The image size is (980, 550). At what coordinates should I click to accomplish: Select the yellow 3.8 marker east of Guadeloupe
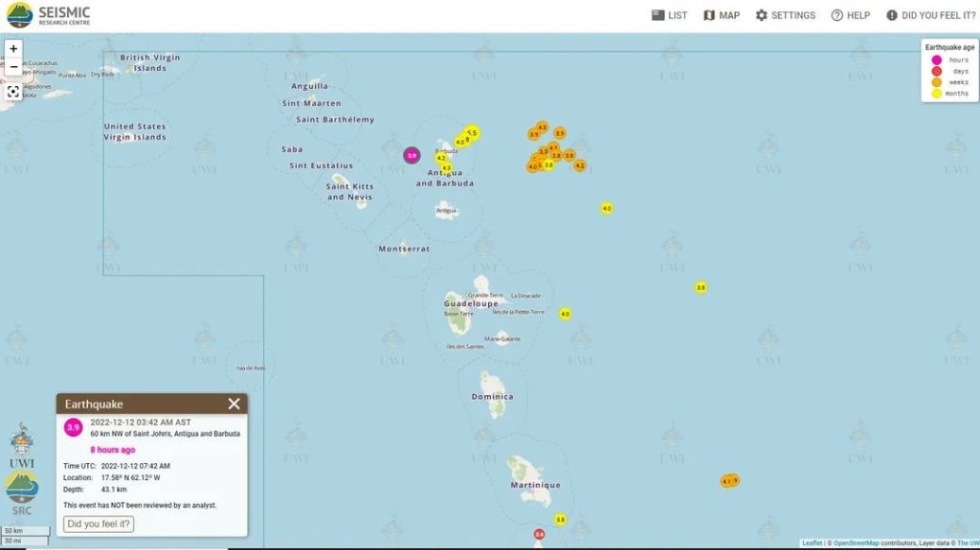pyautogui.click(x=701, y=287)
